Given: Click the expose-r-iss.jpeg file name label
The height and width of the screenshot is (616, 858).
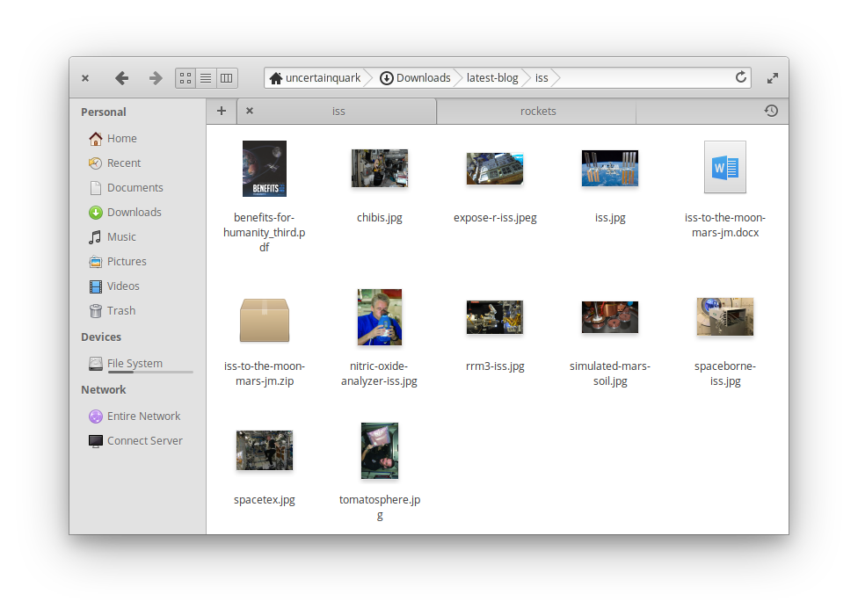Looking at the screenshot, I should 495,218.
